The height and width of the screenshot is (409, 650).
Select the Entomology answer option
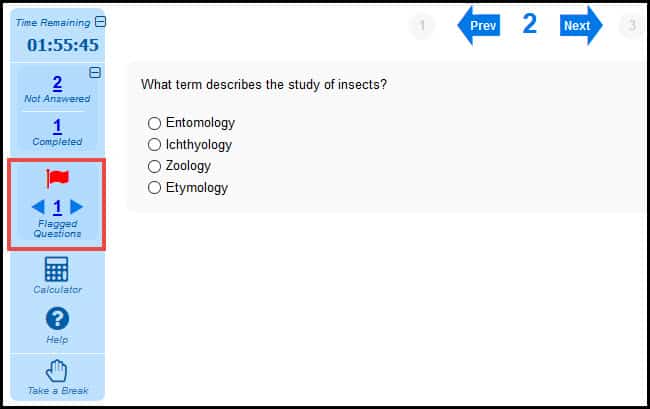154,123
